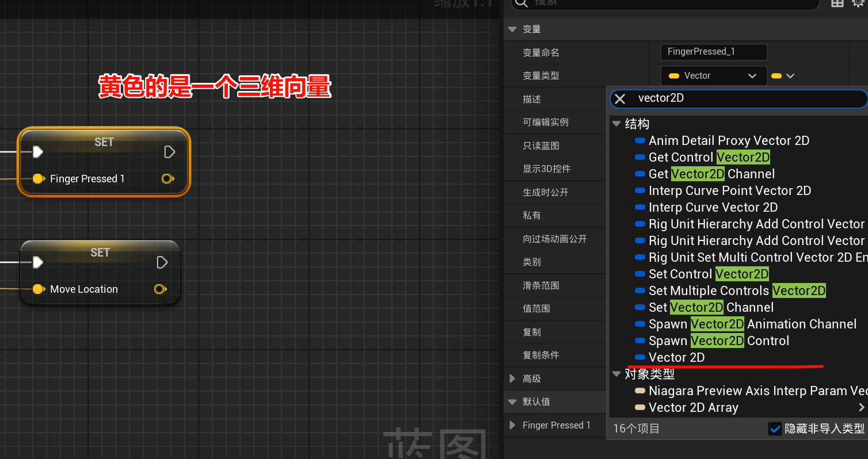Select Niagara Preview Axis Interp Param type
This screenshot has width=868, height=459.
coord(757,391)
